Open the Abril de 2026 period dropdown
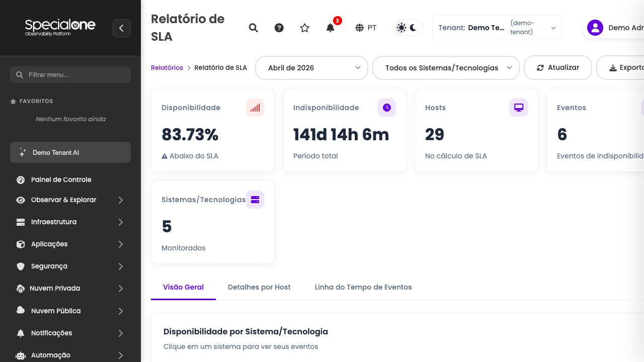 coord(312,68)
